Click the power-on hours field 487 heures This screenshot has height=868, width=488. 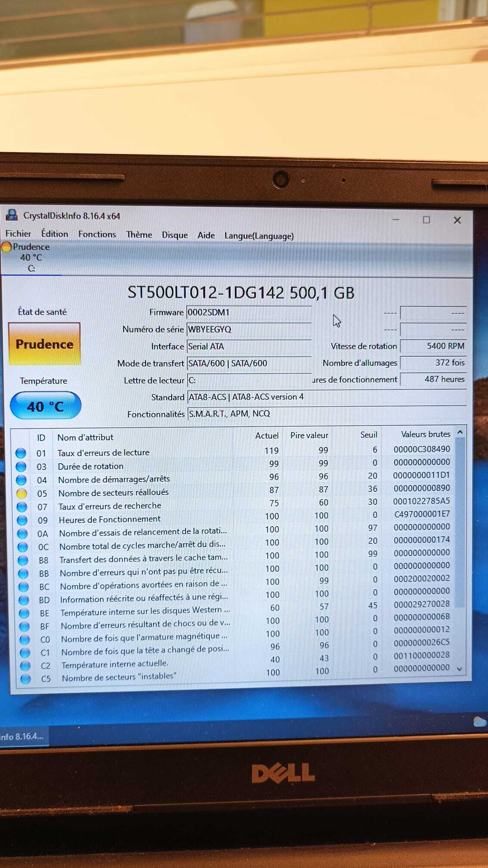pos(433,379)
